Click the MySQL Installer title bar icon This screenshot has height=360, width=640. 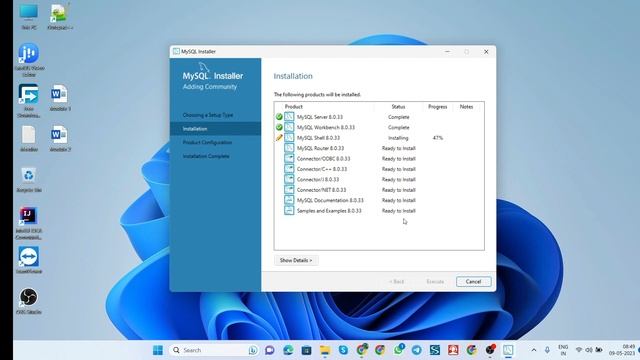point(176,51)
